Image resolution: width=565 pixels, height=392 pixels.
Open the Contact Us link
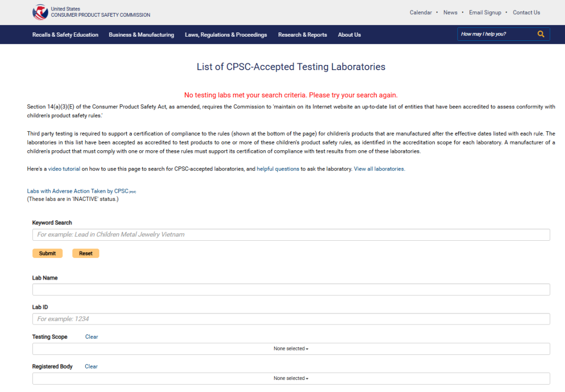pos(526,12)
